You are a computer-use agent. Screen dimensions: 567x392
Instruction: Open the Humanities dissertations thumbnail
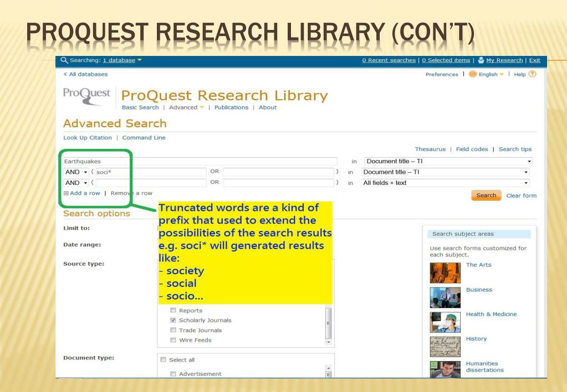point(445,369)
